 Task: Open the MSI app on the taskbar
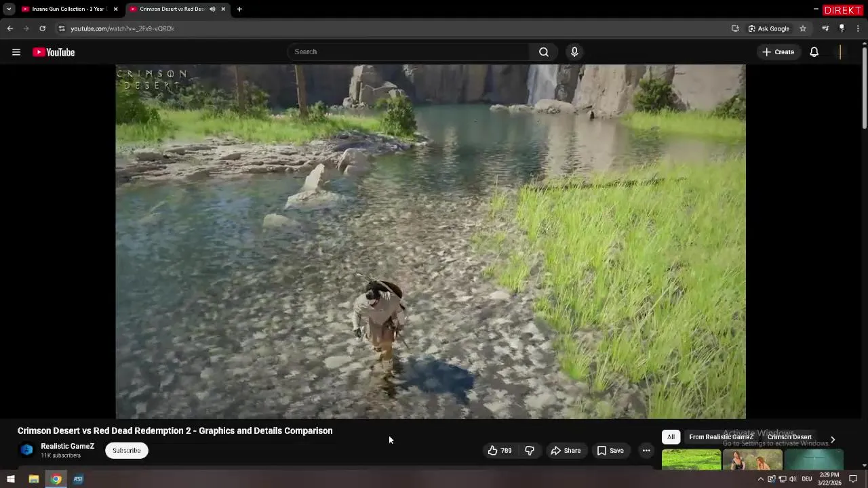(x=79, y=479)
